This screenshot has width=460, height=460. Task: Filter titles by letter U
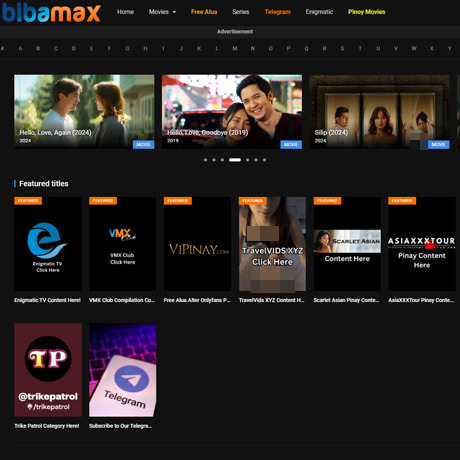click(378, 49)
